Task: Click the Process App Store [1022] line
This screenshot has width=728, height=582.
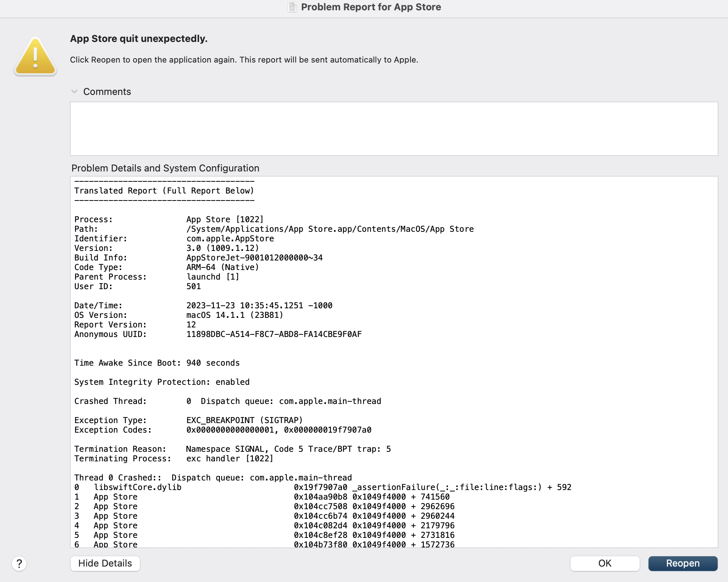Action: coord(225,219)
